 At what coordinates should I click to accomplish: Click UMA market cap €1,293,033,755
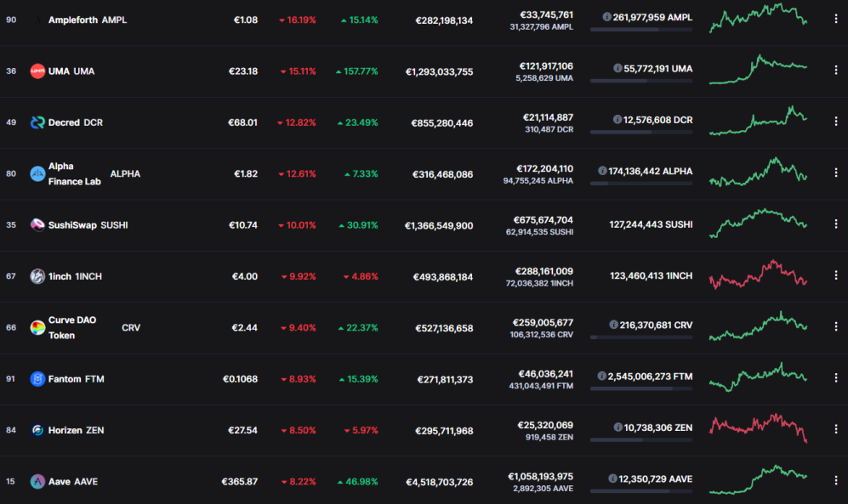click(439, 72)
